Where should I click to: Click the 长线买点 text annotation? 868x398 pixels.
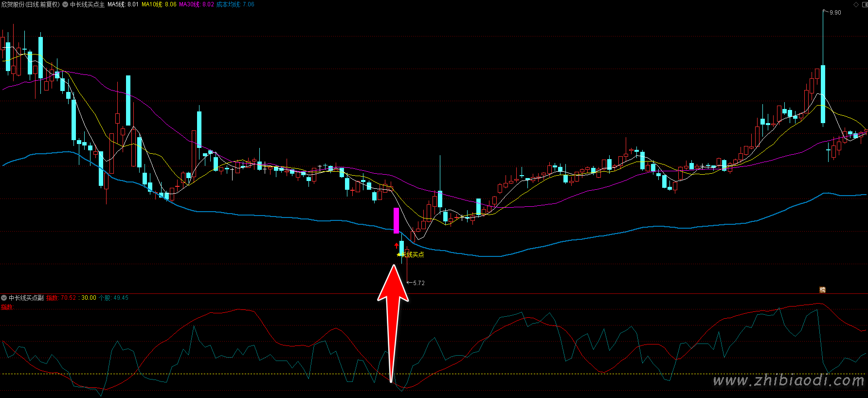click(x=414, y=254)
